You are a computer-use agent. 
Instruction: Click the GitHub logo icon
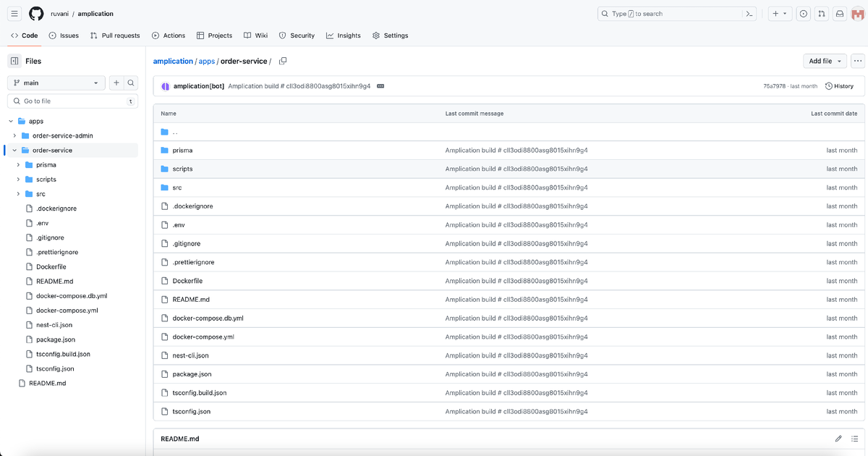click(36, 14)
